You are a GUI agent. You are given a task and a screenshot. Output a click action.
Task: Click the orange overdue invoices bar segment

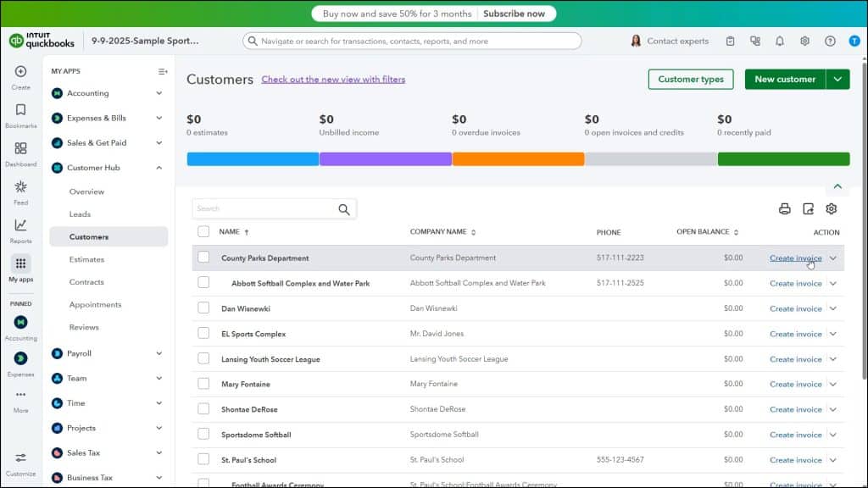[517, 158]
